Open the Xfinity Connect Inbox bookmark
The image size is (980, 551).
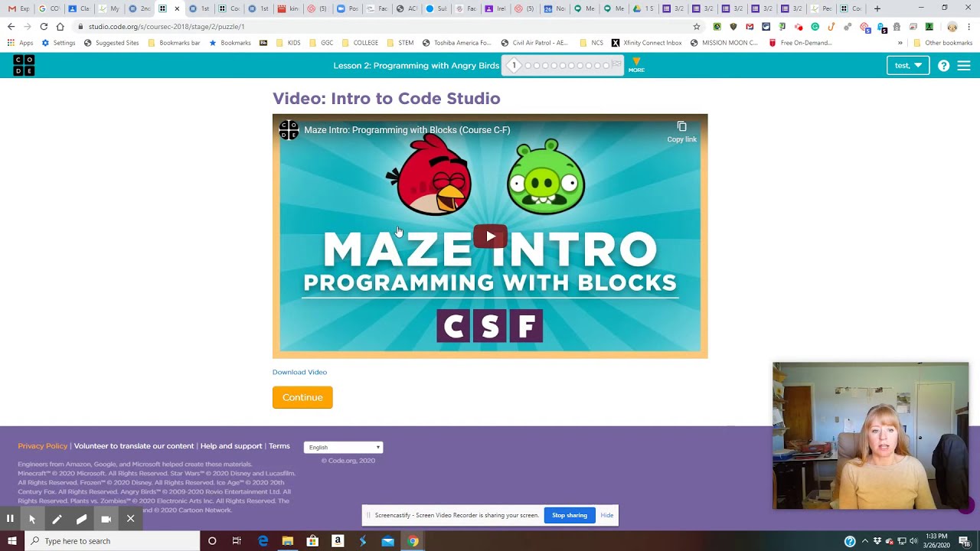tap(647, 43)
